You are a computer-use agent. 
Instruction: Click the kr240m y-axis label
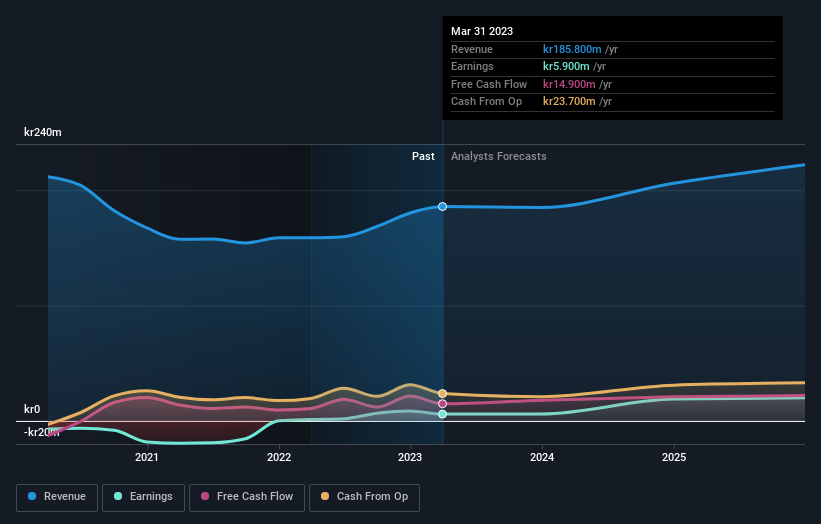click(42, 132)
